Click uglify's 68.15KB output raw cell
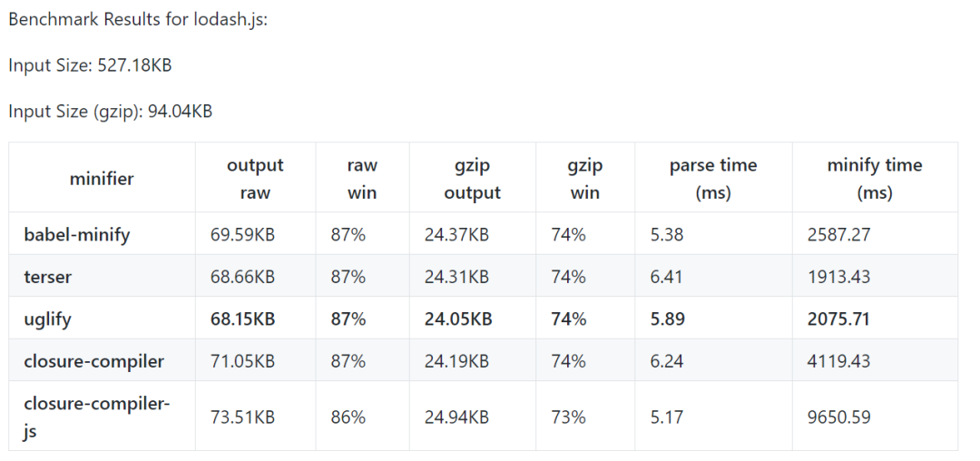Image resolution: width=980 pixels, height=461 pixels. 243,319
